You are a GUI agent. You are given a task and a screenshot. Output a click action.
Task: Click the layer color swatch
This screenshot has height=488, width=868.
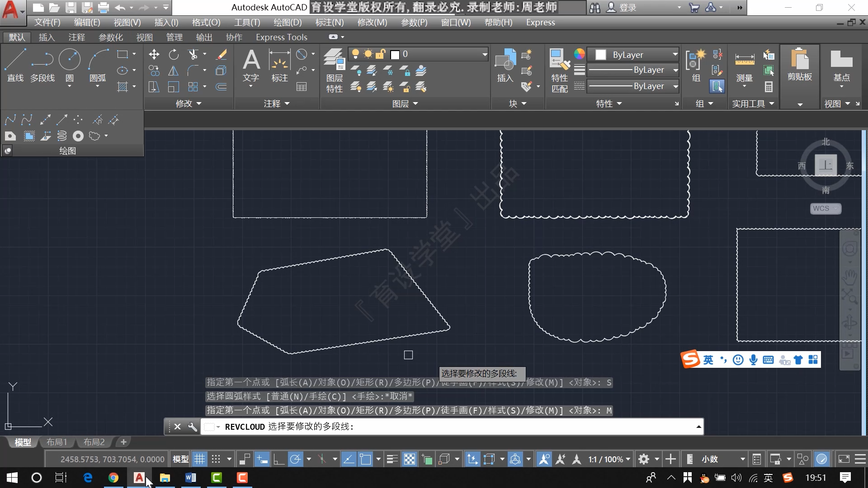395,55
